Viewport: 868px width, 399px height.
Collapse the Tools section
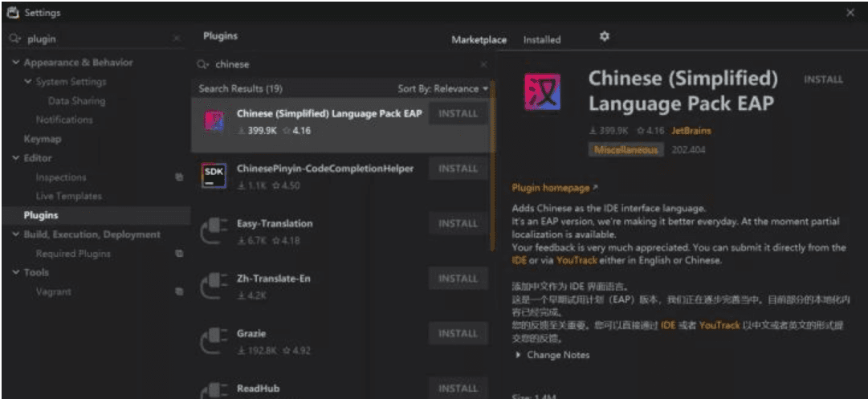(x=15, y=272)
